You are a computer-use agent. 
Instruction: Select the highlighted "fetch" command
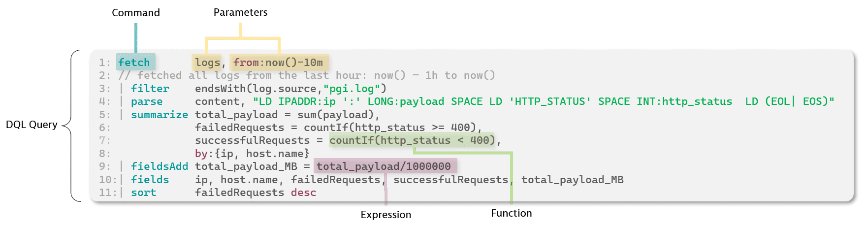point(136,62)
